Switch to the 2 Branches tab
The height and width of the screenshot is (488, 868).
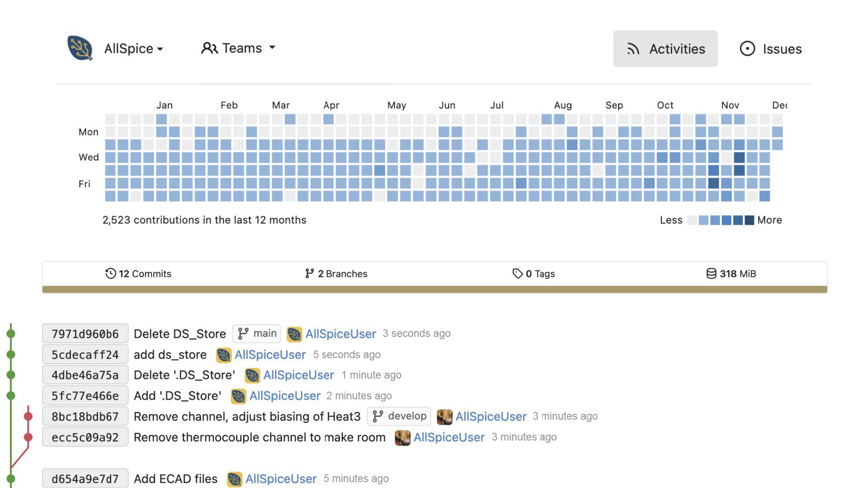336,274
